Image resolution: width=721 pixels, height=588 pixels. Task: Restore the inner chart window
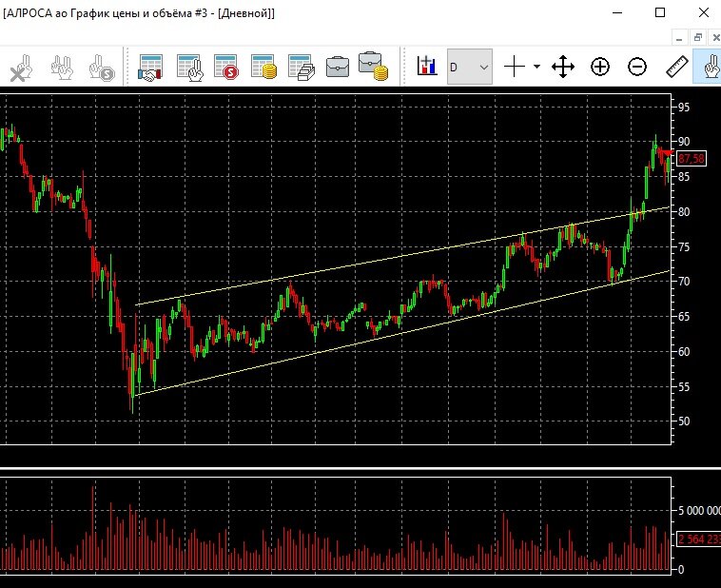tap(698, 38)
